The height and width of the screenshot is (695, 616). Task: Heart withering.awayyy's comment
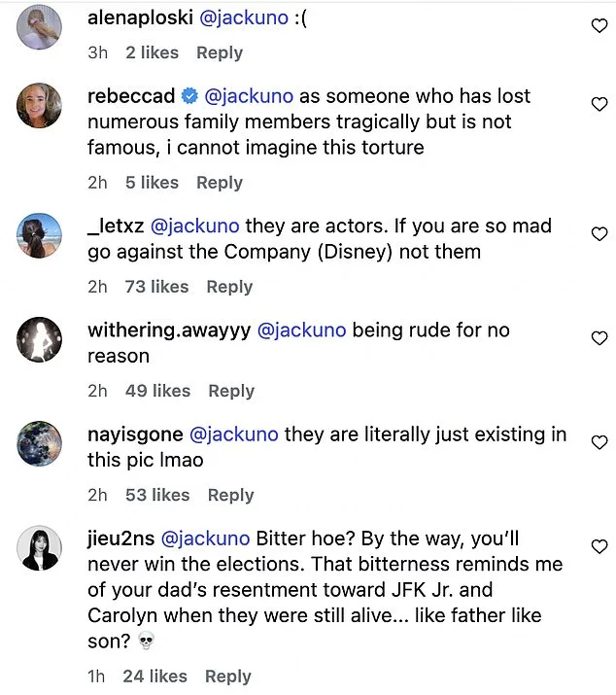click(x=599, y=338)
